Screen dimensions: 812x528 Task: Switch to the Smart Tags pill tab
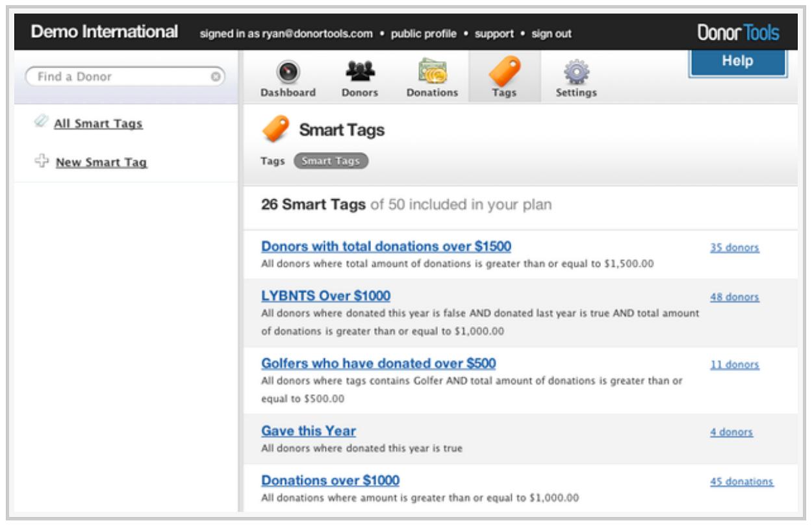tap(331, 161)
